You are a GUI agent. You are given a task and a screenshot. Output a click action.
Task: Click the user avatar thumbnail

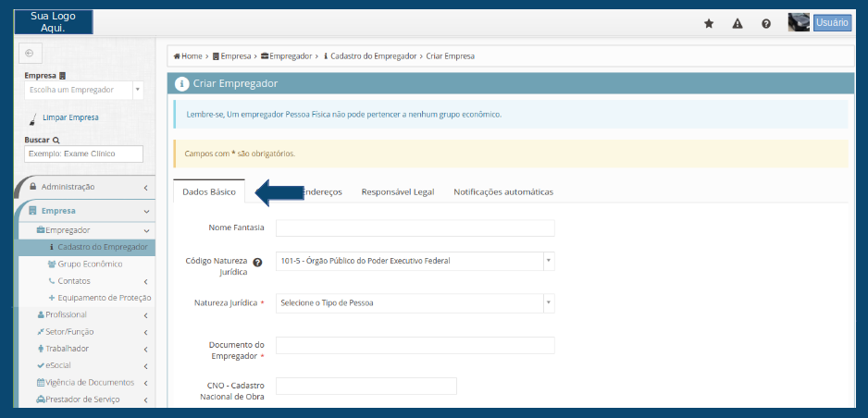(x=799, y=23)
